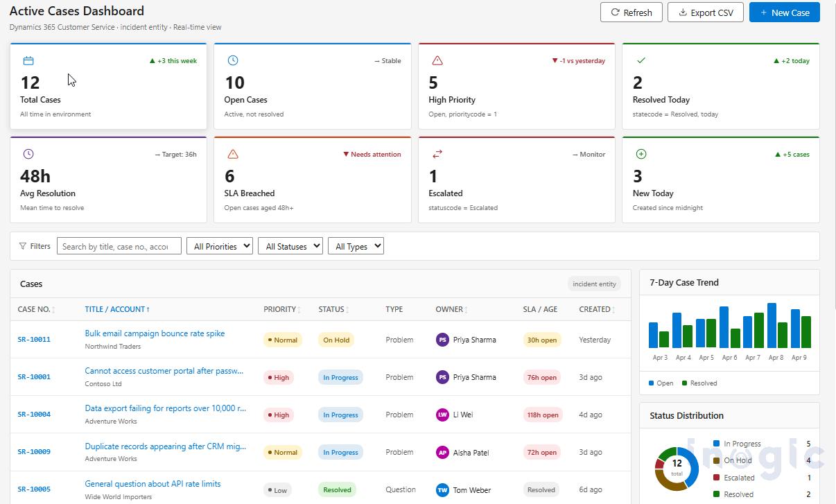The width and height of the screenshot is (836, 504).
Task: Open the All Priorities dropdown
Action: click(x=220, y=245)
